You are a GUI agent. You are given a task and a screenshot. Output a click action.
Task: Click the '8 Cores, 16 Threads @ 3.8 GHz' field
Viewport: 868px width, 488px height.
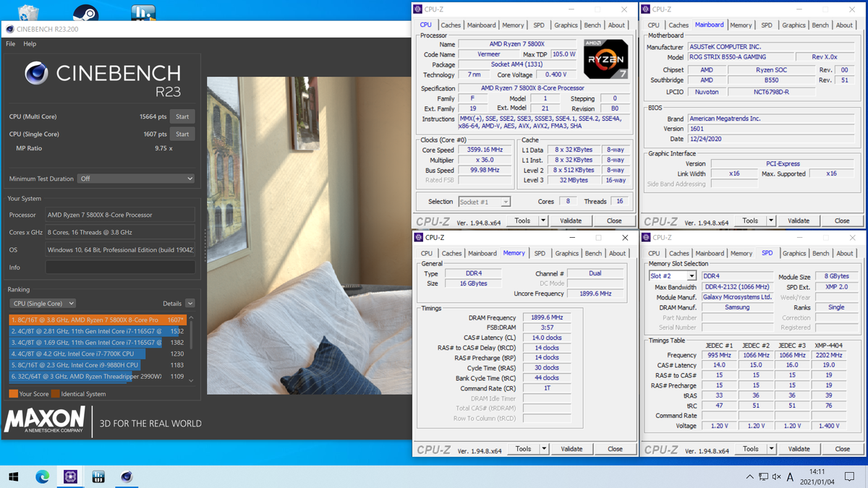pyautogui.click(x=120, y=232)
